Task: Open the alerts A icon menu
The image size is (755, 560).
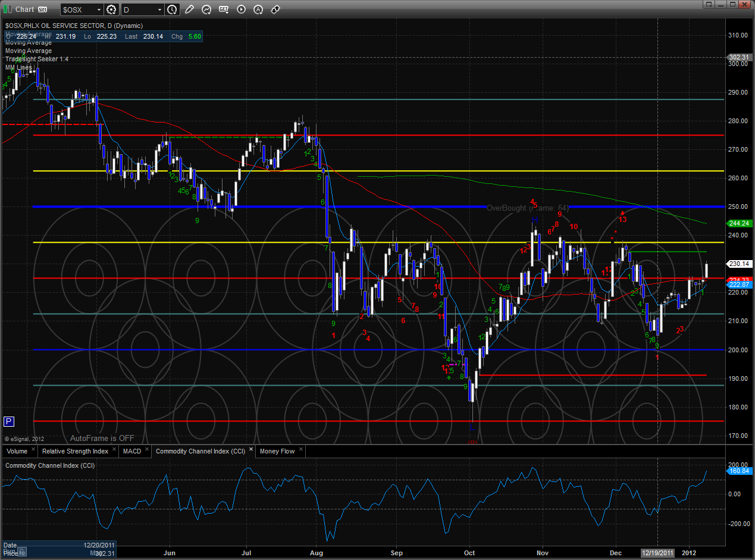Action: point(258,10)
